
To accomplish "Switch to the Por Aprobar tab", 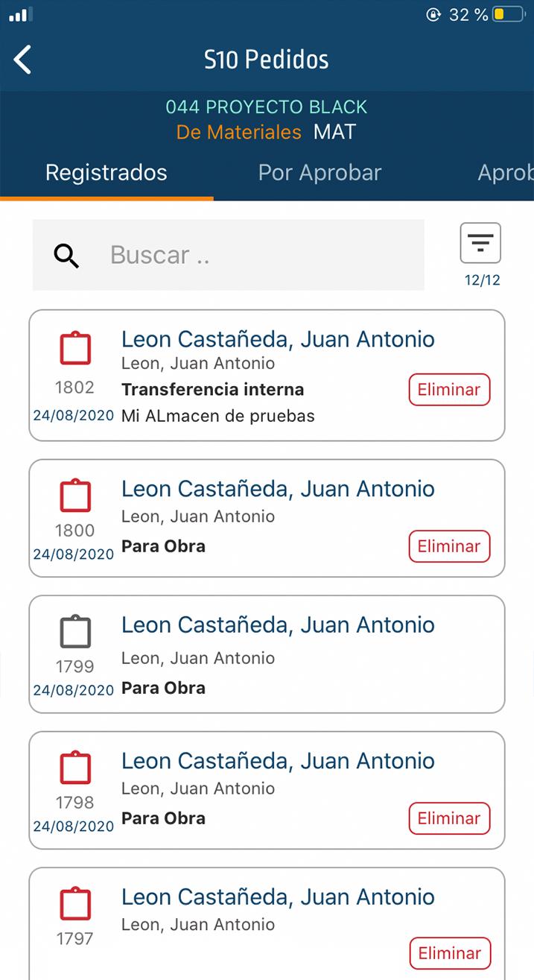I will coord(320,173).
